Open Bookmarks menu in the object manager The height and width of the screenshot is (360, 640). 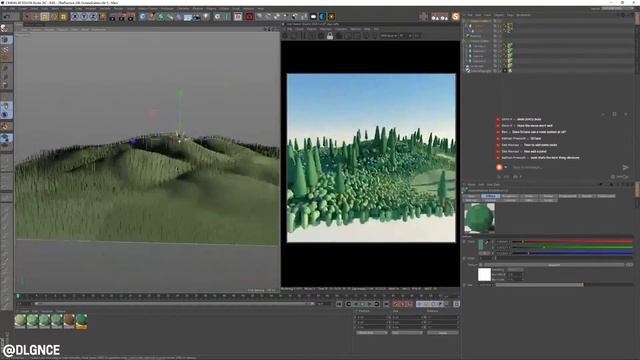523,15
